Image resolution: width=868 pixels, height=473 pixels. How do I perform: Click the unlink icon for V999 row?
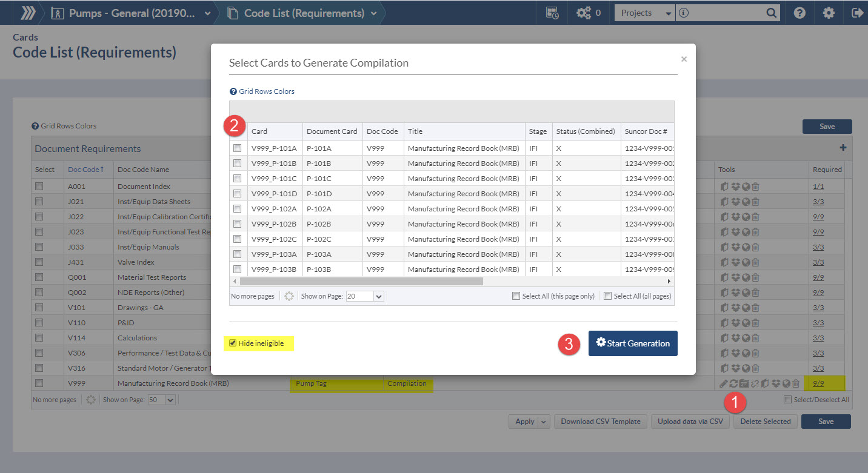(x=755, y=383)
